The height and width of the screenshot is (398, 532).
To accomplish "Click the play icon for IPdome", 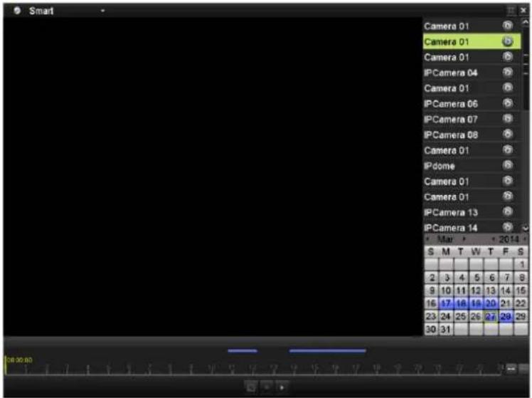I will coord(507,165).
